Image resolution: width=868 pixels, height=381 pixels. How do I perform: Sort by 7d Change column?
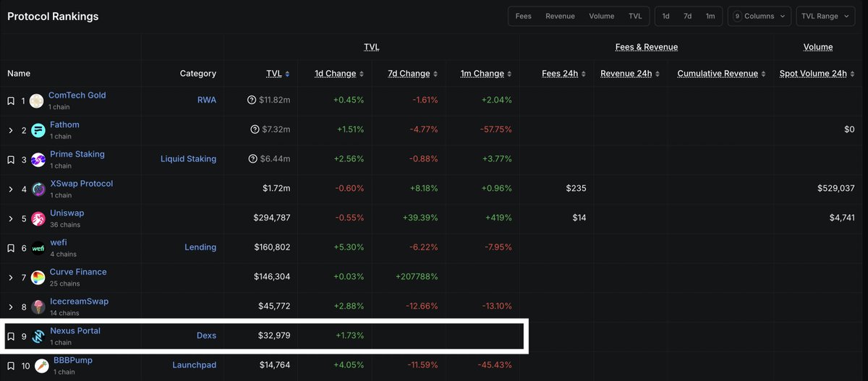pyautogui.click(x=413, y=74)
